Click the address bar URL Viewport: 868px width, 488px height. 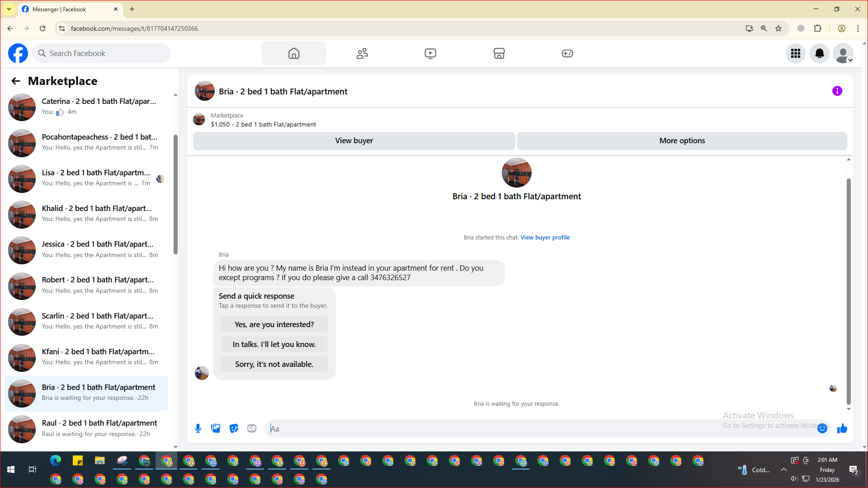coord(134,28)
